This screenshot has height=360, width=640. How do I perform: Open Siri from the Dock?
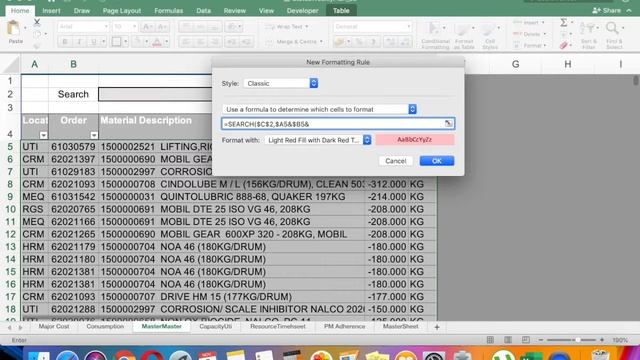pyautogui.click(x=96, y=356)
